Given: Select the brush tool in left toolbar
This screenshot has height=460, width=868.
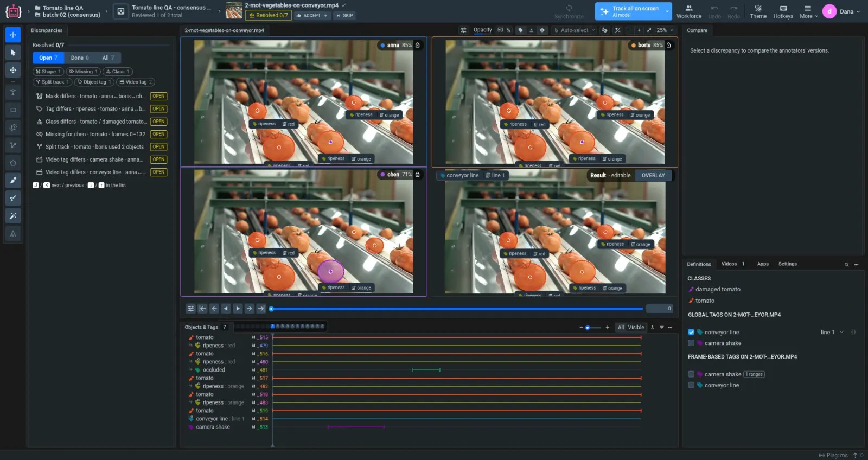Looking at the screenshot, I should (13, 180).
